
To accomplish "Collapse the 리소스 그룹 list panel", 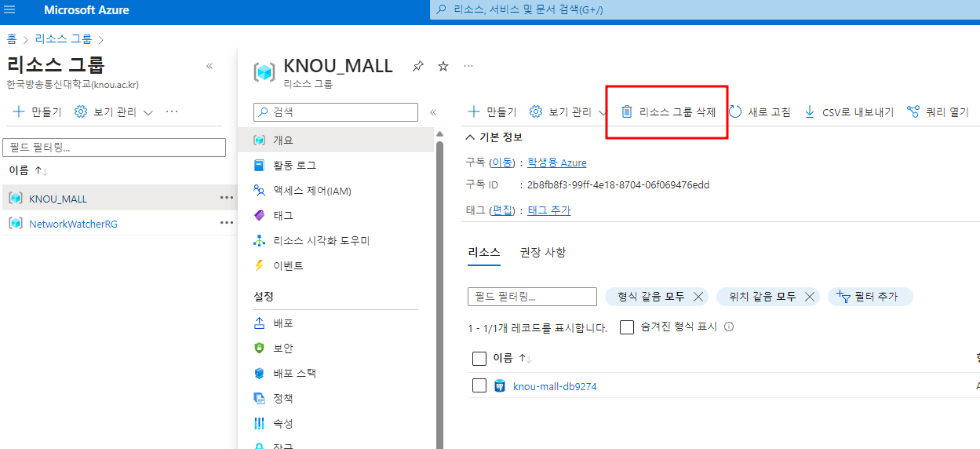I will coord(209,66).
